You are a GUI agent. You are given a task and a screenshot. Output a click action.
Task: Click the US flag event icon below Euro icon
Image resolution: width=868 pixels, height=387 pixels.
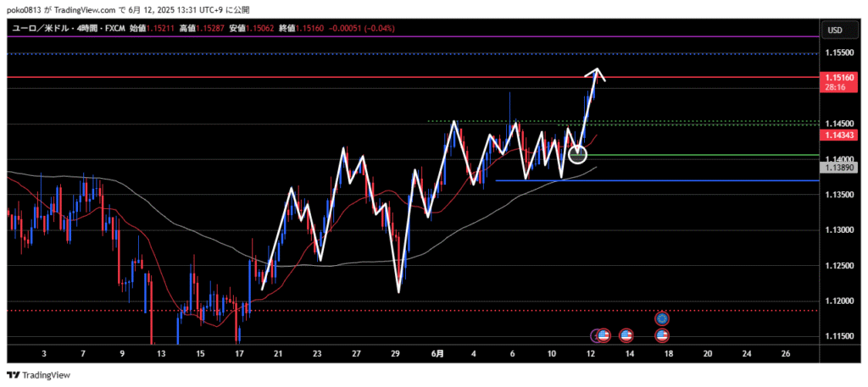coord(662,335)
